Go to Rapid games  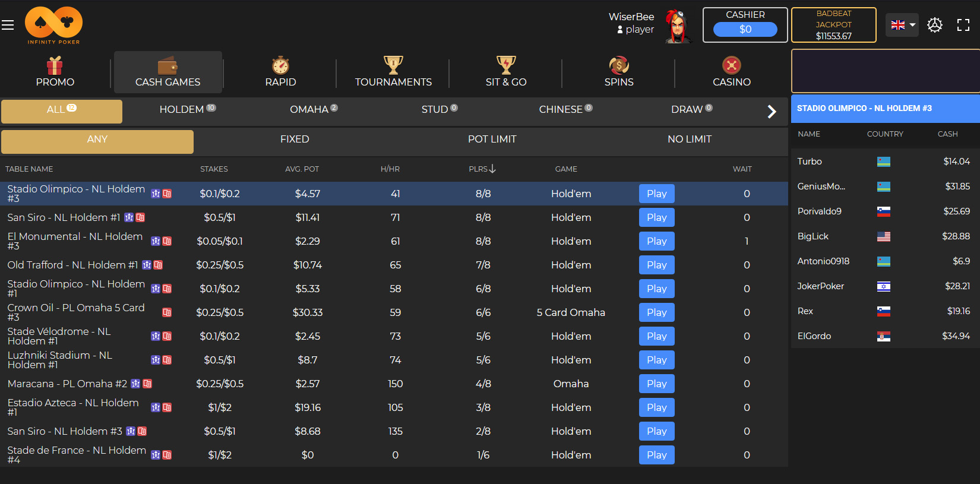[x=280, y=72]
